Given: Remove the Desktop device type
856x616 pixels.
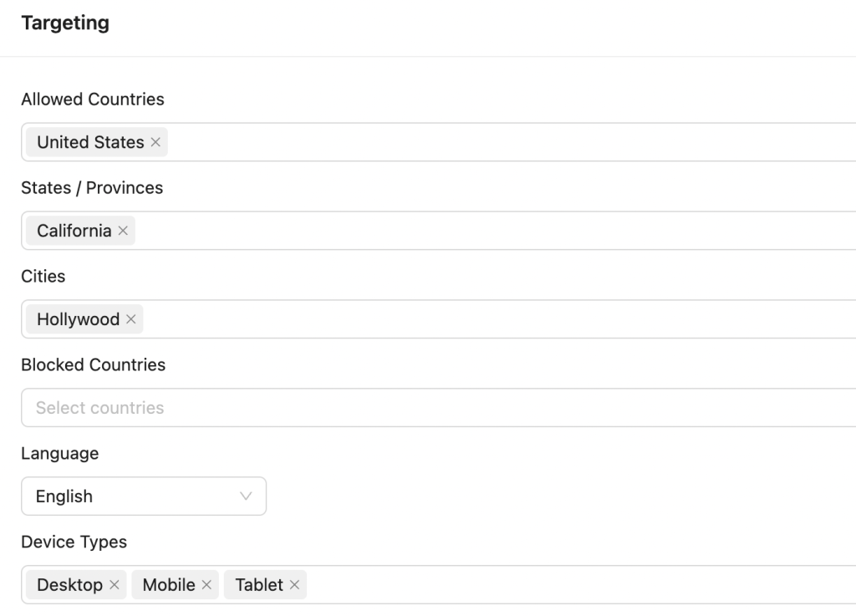Looking at the screenshot, I should point(115,585).
